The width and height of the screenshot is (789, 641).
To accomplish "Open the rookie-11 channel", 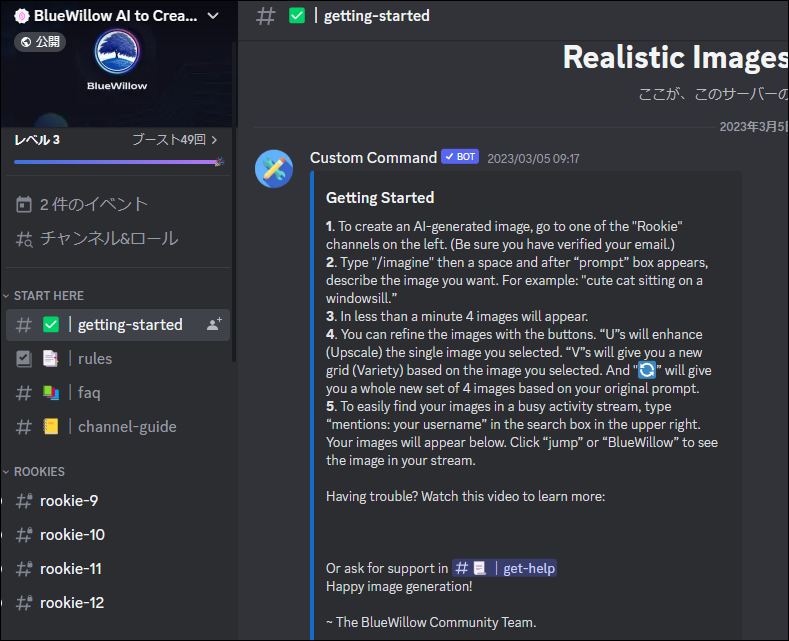I will click(x=118, y=569).
